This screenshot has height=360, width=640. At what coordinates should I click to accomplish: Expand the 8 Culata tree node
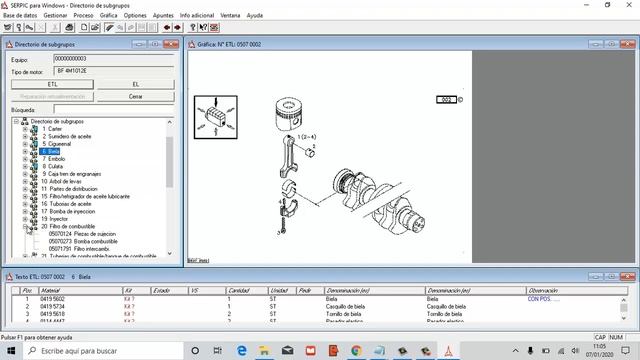point(25,167)
